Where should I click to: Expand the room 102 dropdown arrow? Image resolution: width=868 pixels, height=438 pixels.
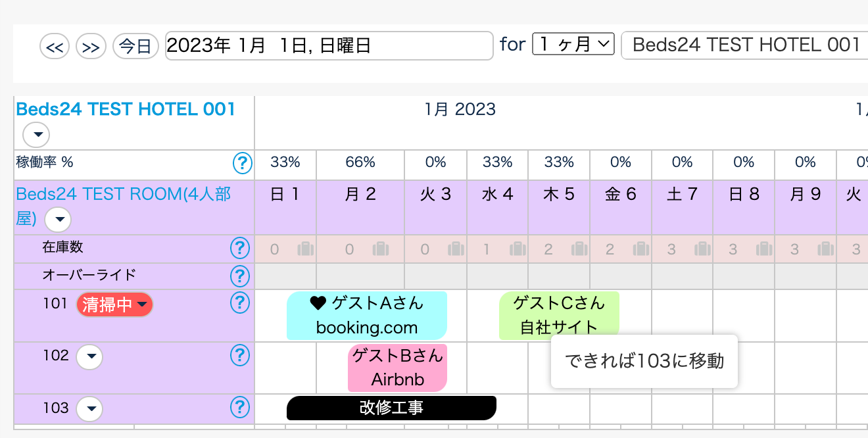click(90, 357)
